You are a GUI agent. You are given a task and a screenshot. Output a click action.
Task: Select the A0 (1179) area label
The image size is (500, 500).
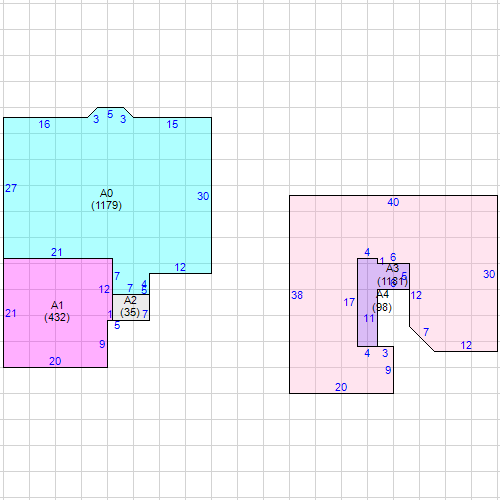click(x=106, y=199)
